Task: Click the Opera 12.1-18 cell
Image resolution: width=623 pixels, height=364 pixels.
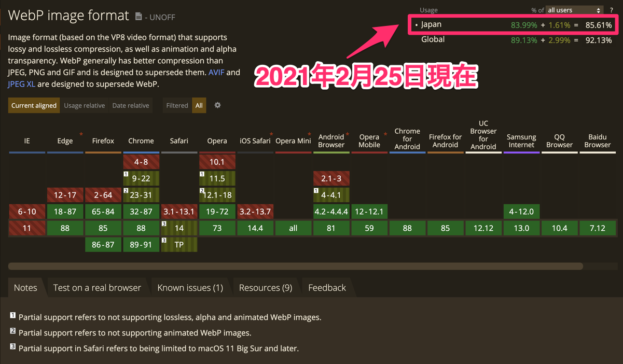Action: (217, 195)
